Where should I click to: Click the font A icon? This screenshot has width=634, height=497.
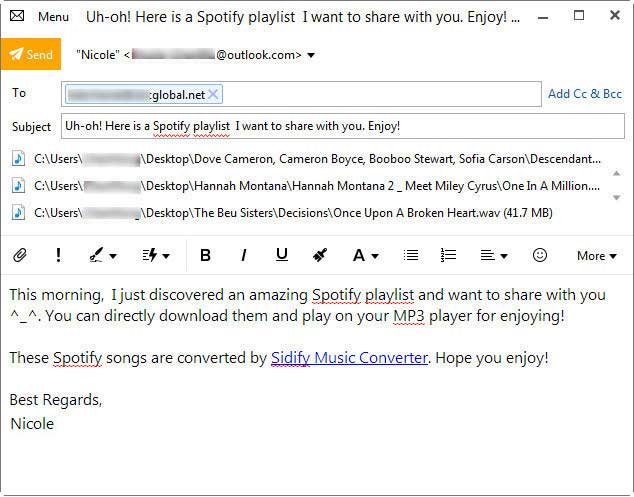pos(359,256)
